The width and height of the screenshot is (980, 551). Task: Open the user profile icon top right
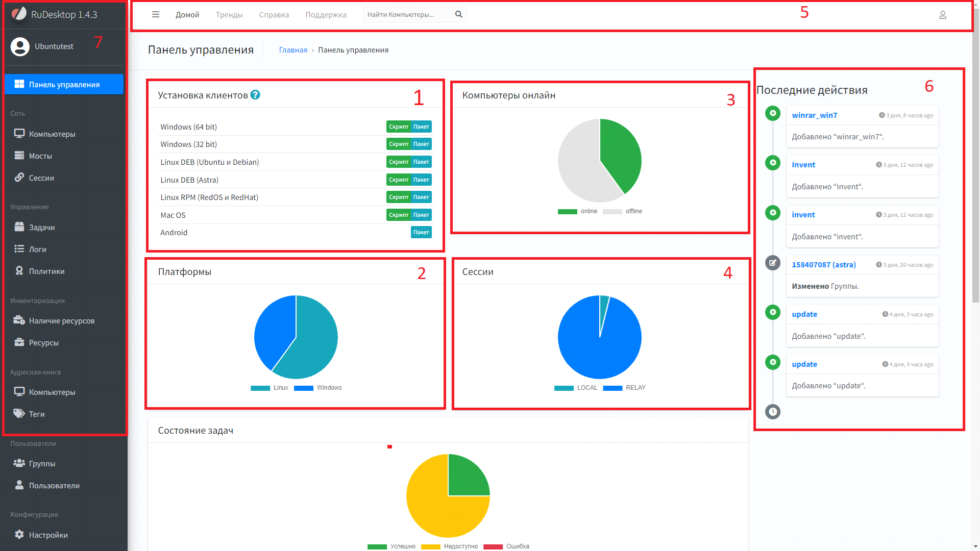click(x=942, y=15)
